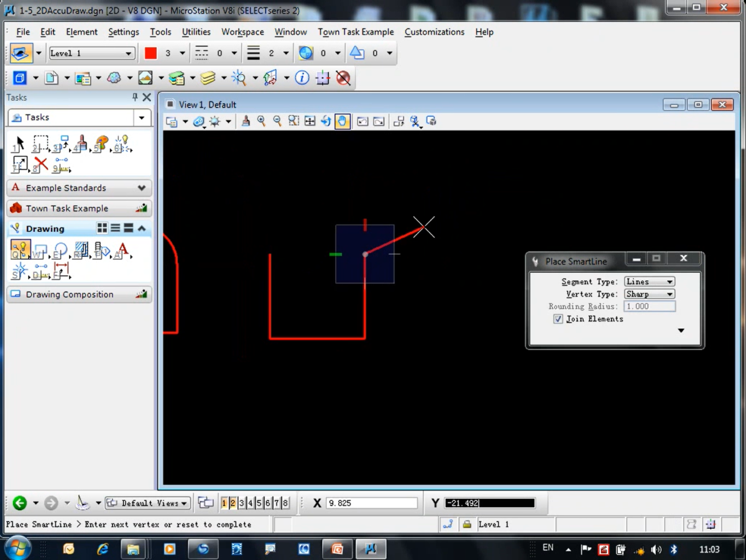Click the Fit View icon
The height and width of the screenshot is (560, 746).
(310, 121)
